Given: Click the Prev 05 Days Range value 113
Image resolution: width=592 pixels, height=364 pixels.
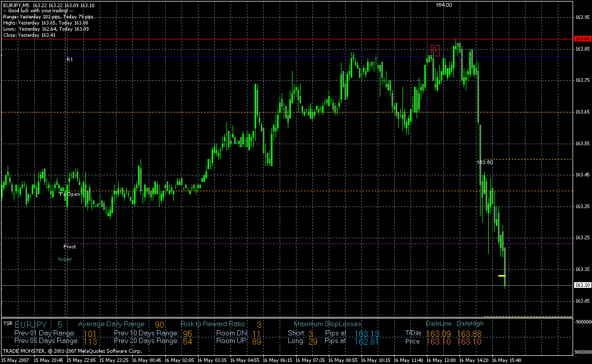Looking at the screenshot, I should (x=90, y=342).
